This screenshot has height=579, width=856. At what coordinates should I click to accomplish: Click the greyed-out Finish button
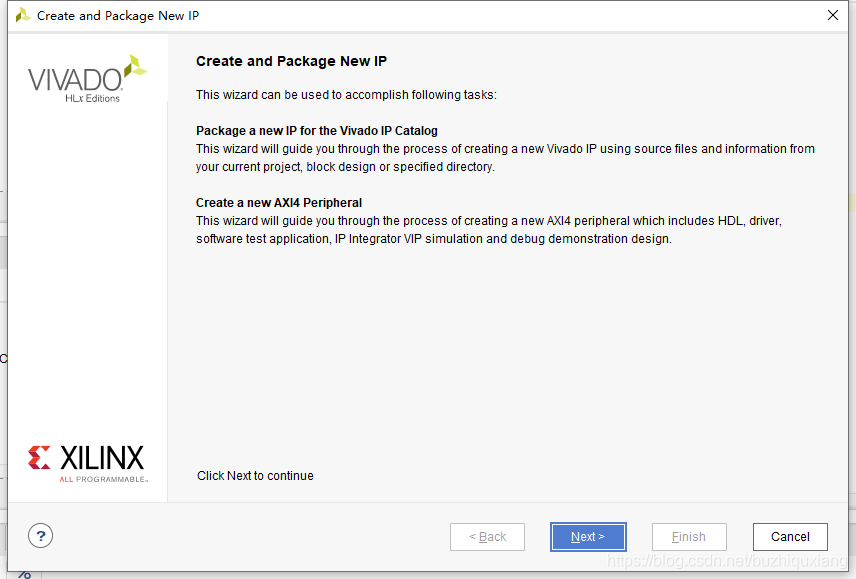point(689,537)
